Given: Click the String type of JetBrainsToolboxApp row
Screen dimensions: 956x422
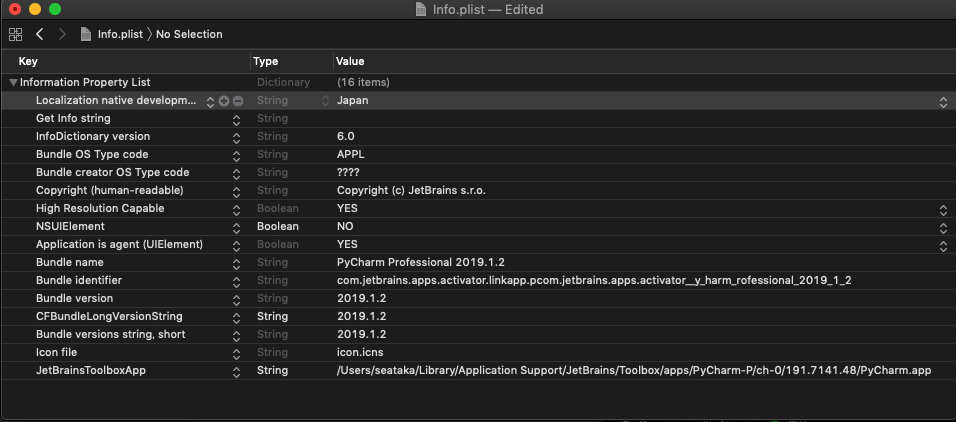Looking at the screenshot, I should tap(272, 370).
